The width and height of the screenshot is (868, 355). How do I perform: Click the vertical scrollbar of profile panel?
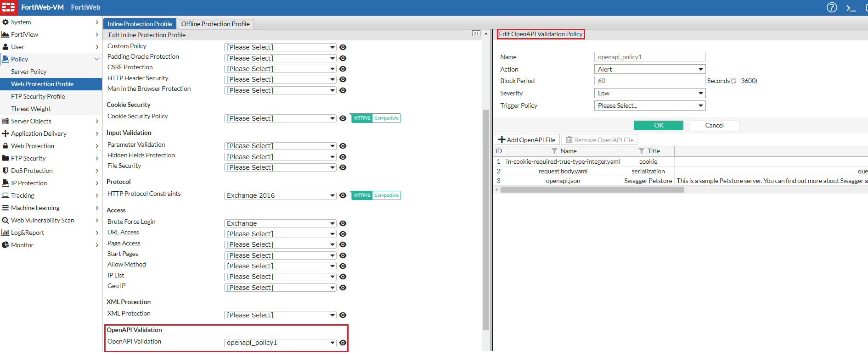click(x=486, y=220)
